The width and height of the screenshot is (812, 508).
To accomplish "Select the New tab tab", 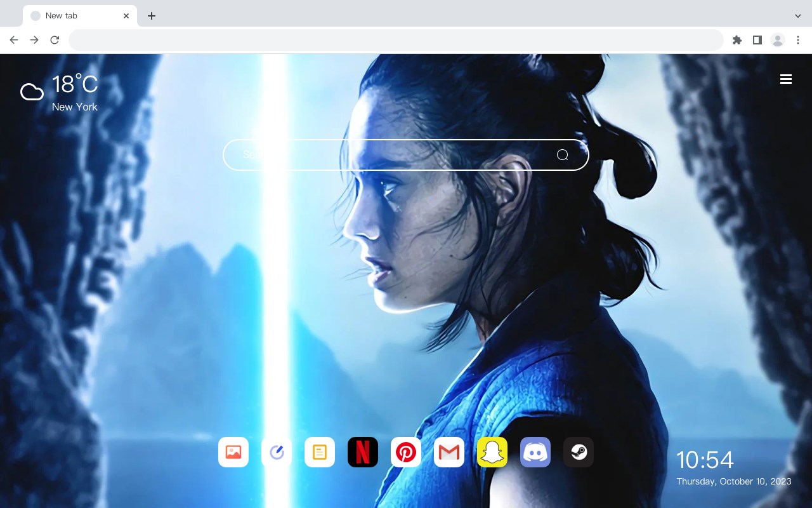I will click(80, 16).
